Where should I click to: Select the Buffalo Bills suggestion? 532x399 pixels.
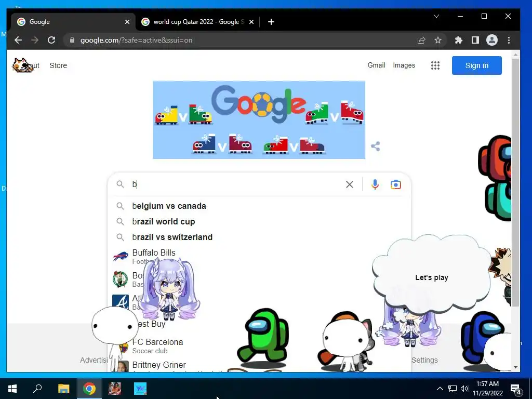259,257
